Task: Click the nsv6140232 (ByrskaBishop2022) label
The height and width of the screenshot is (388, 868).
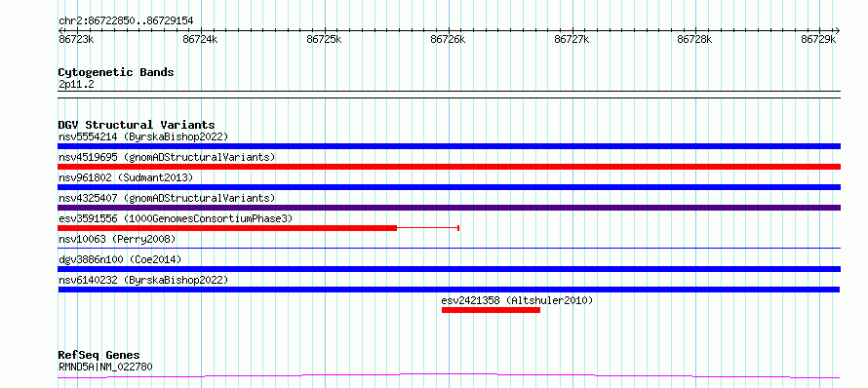Action: click(143, 280)
